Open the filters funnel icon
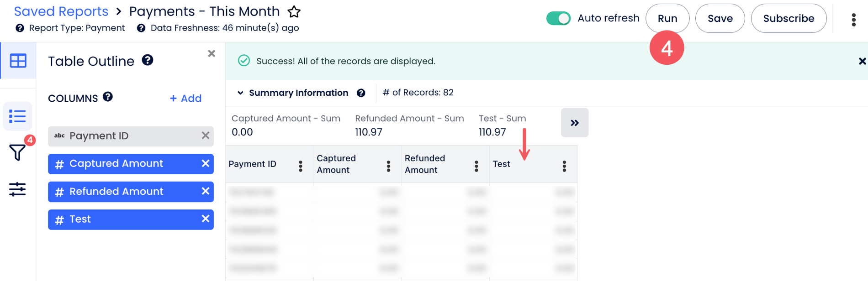868x281 pixels. 17,152
